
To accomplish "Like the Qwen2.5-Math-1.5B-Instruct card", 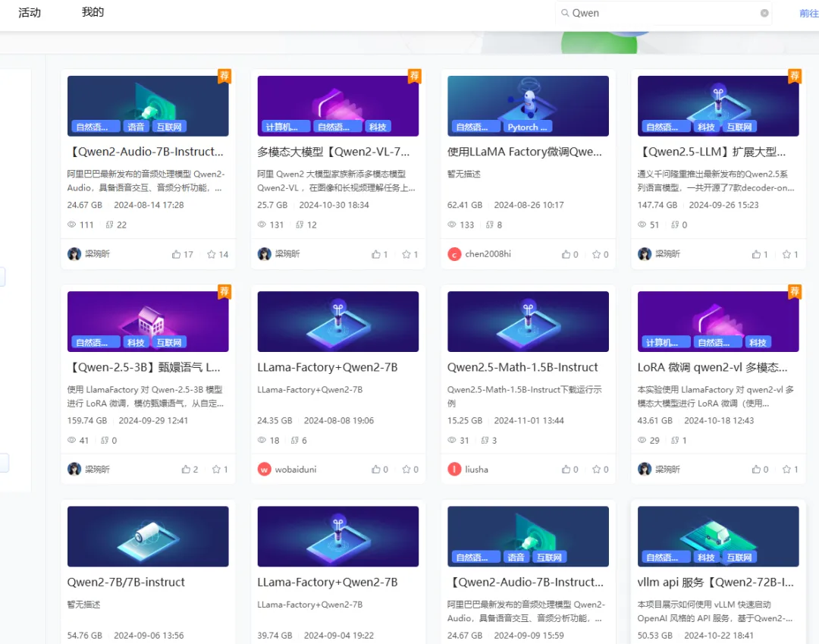I will (x=566, y=470).
